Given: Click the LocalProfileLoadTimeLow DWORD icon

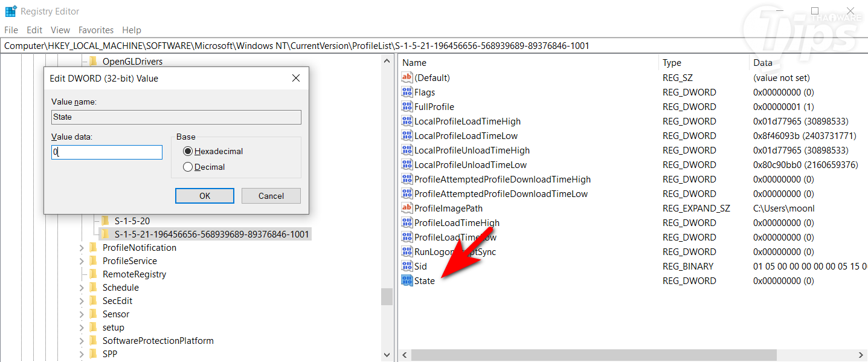Looking at the screenshot, I should tap(407, 135).
